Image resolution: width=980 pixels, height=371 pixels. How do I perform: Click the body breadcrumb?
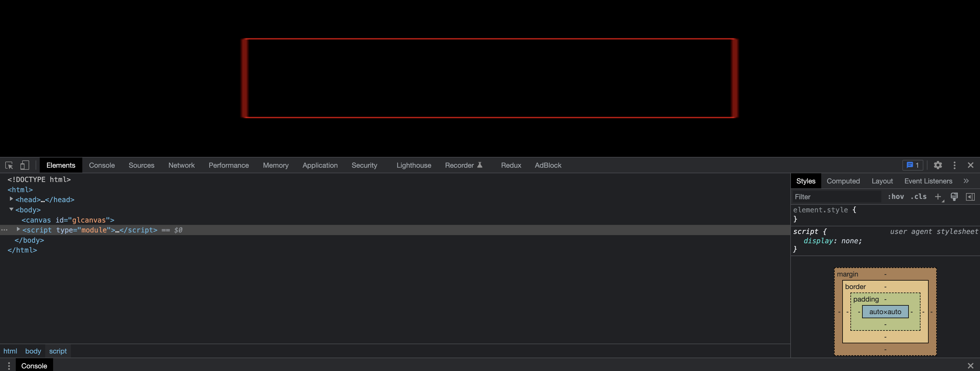point(33,351)
